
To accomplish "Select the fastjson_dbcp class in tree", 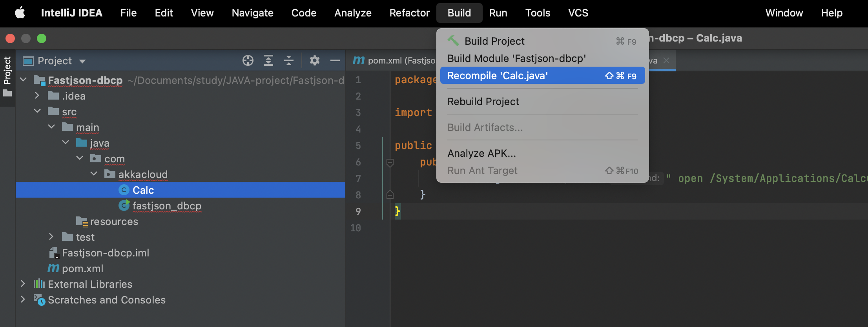I will coord(167,205).
